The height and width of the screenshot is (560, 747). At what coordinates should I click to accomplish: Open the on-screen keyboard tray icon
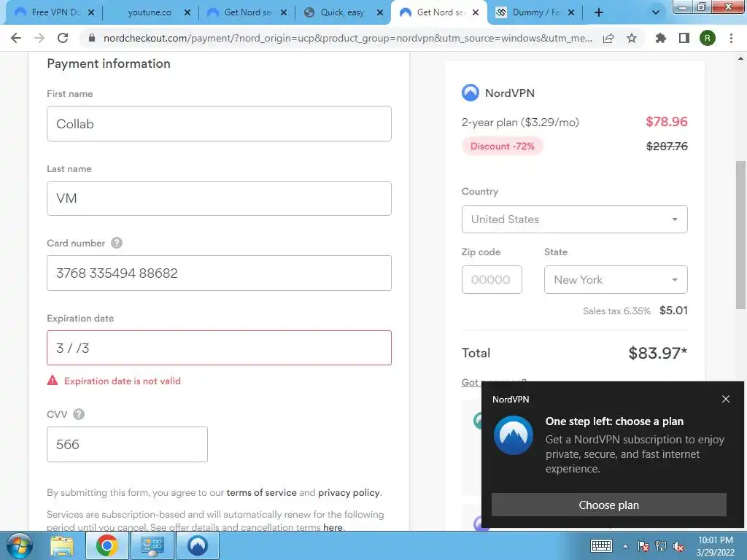click(601, 546)
